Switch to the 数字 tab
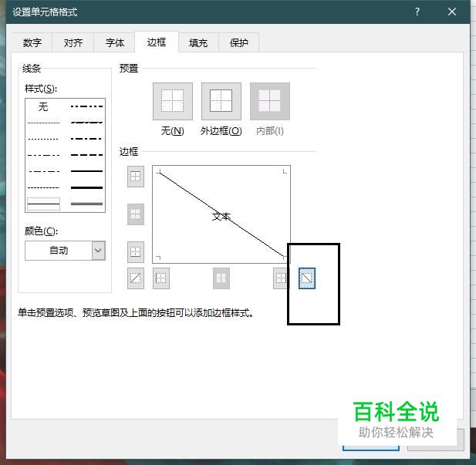476x465 pixels. tap(32, 42)
